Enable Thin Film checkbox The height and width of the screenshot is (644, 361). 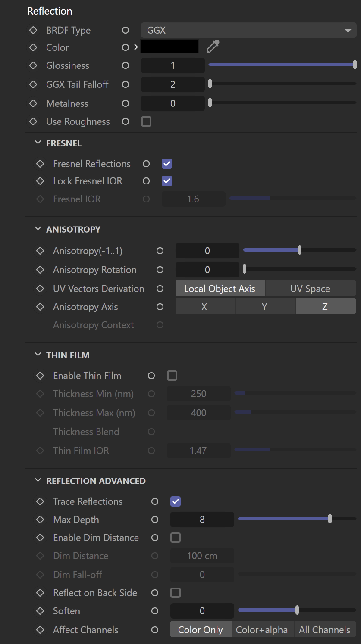click(172, 376)
